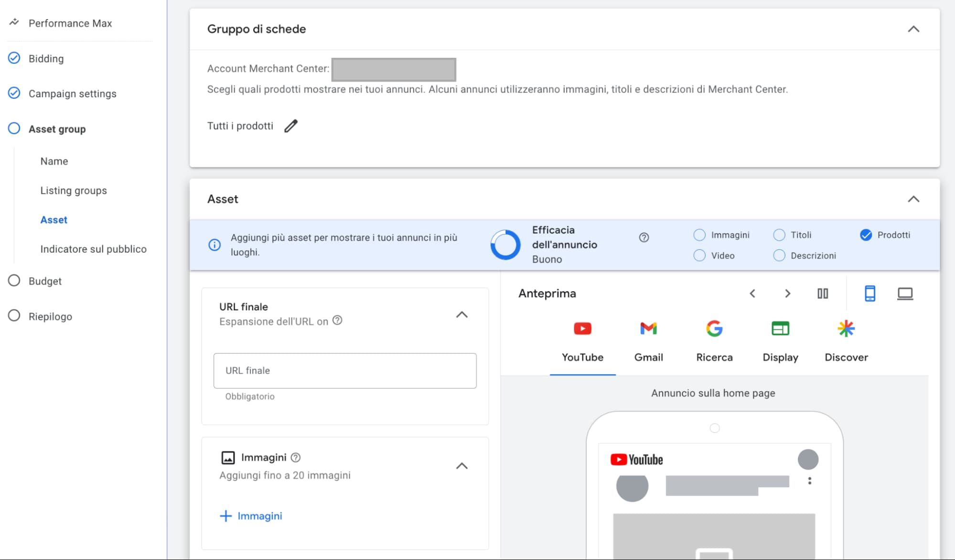This screenshot has height=560, width=955.
Task: Click the help icon next to Efficacia dell'annuncio
Action: coord(644,237)
